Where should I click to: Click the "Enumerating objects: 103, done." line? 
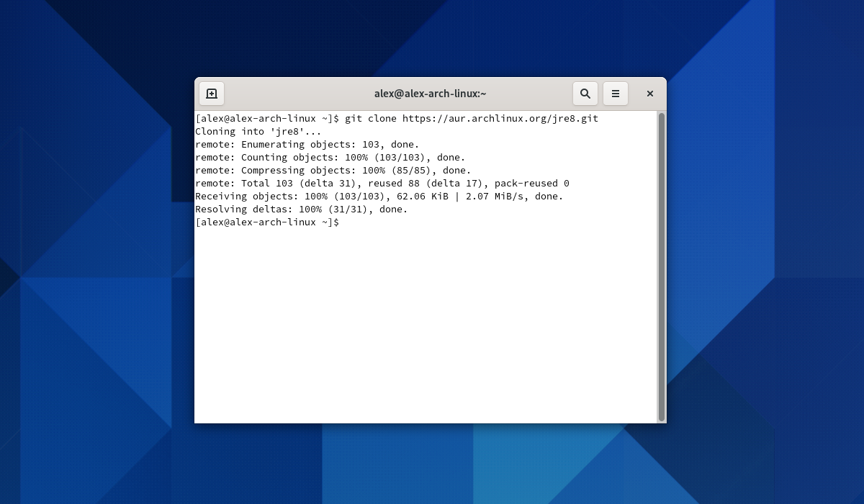[307, 144]
